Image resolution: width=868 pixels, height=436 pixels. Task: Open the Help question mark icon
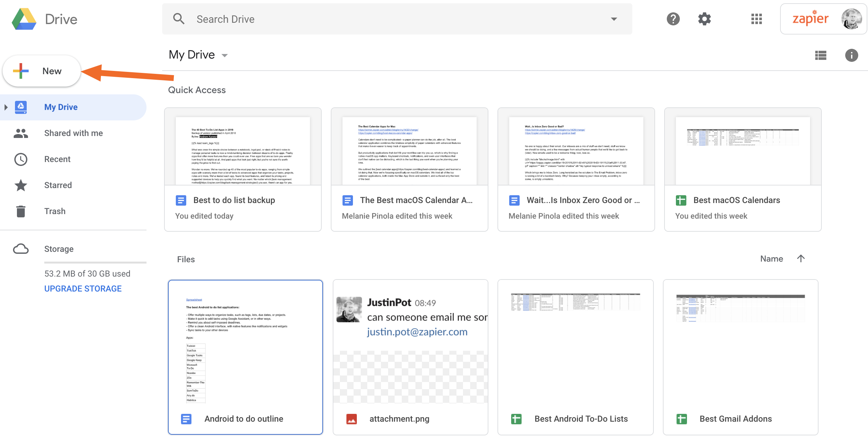tap(673, 19)
